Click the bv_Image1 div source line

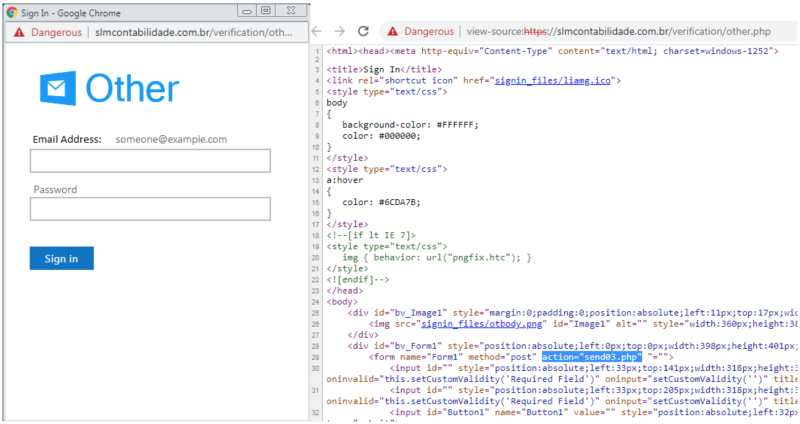(572, 313)
